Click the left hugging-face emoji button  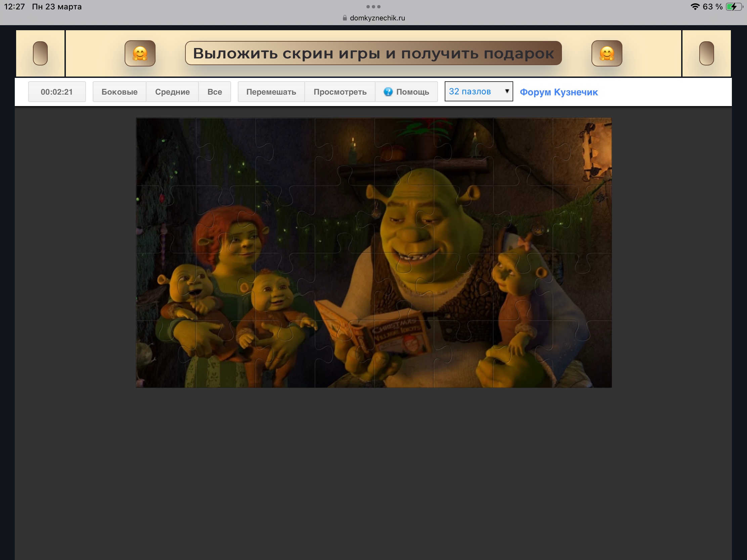pyautogui.click(x=140, y=53)
